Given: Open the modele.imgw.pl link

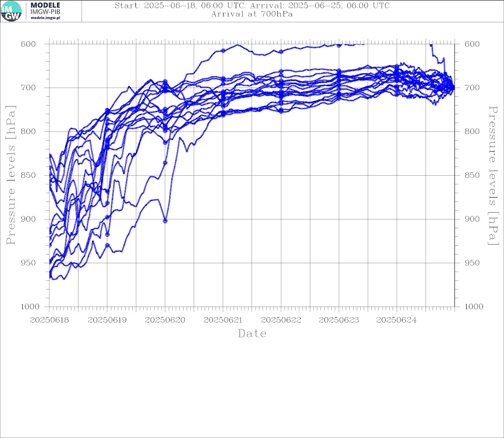Looking at the screenshot, I should pos(45,18).
